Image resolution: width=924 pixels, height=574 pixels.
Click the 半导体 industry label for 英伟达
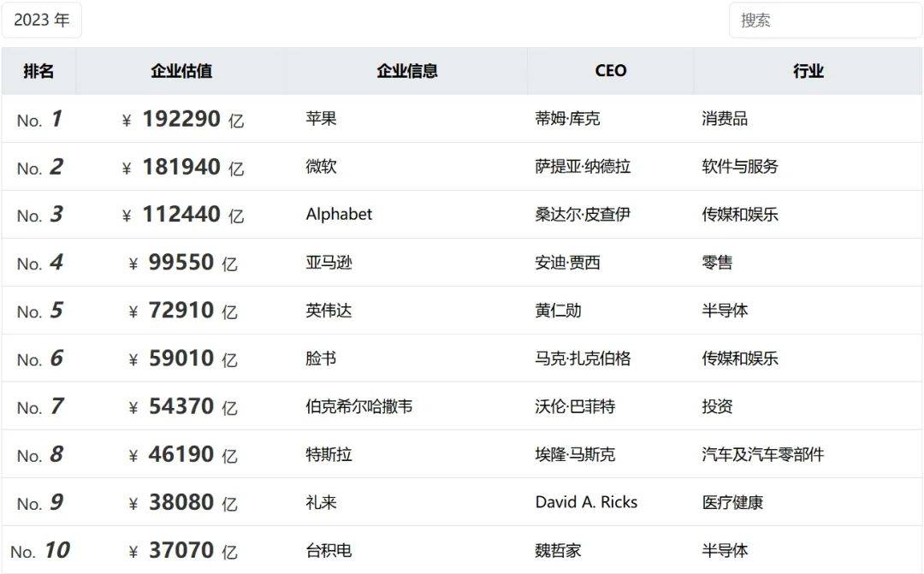coord(725,311)
